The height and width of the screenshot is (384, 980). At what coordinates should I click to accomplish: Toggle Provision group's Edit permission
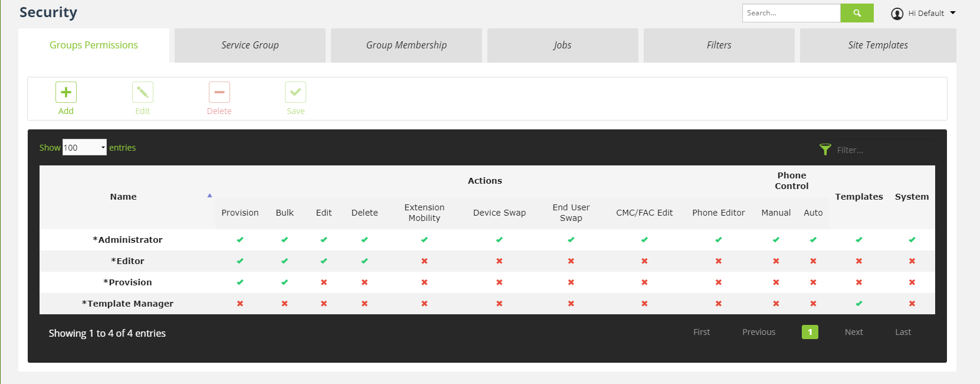(324, 282)
